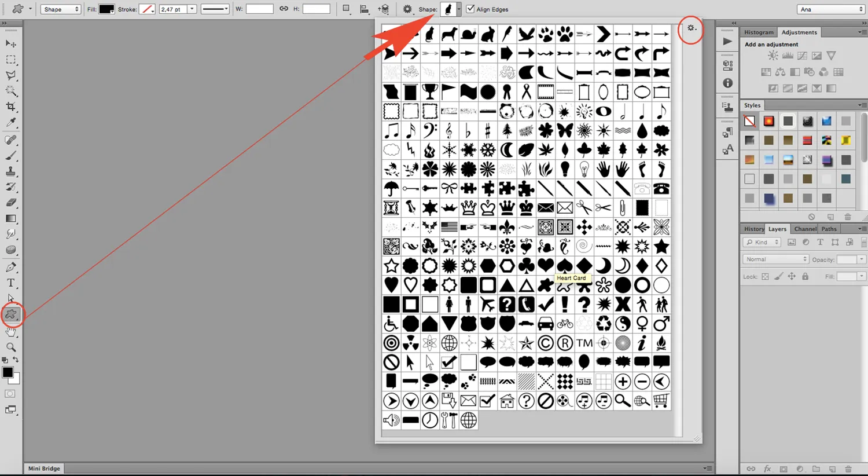Open the Mini Bridge panel
This screenshot has width=868, height=476.
coord(43,468)
